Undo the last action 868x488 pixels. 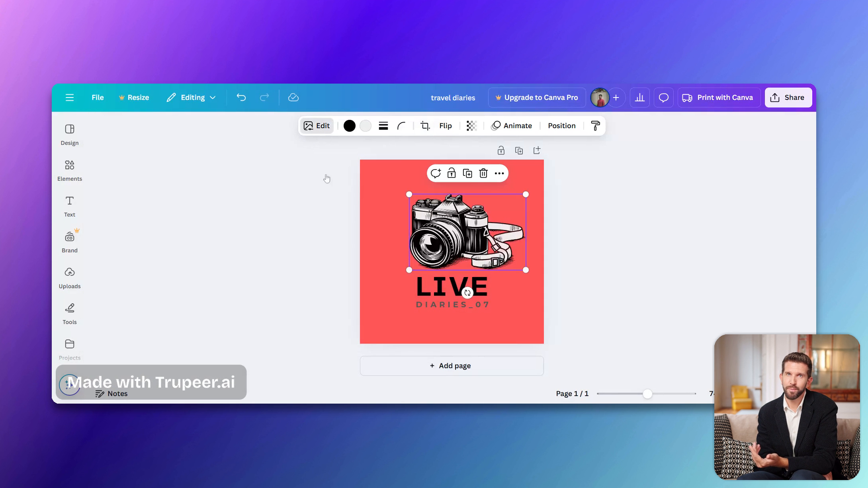click(x=241, y=97)
